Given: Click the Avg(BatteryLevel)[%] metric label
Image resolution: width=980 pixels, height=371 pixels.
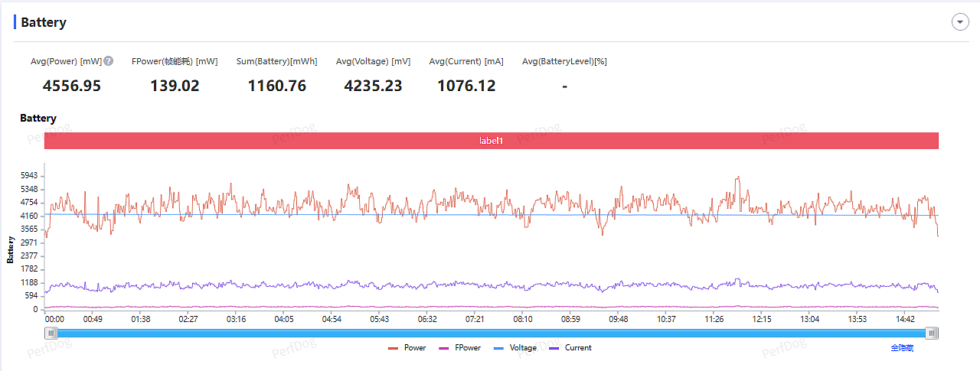Looking at the screenshot, I should (564, 61).
